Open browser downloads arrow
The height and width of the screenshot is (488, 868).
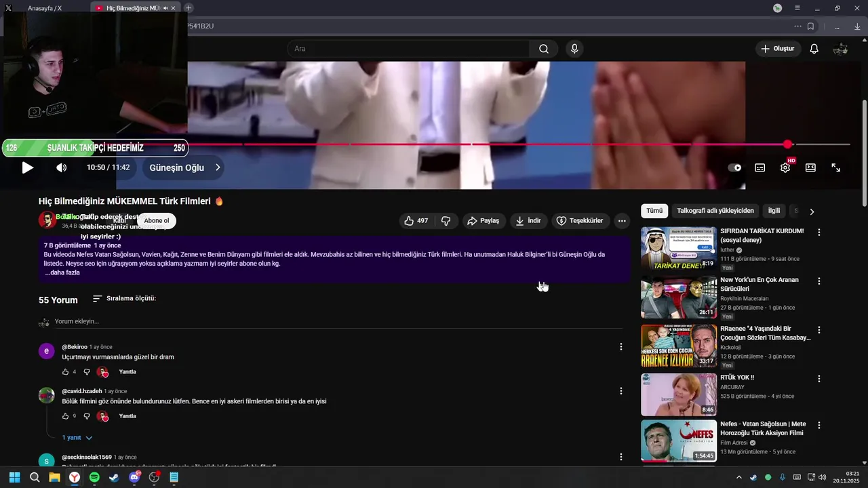tap(857, 26)
